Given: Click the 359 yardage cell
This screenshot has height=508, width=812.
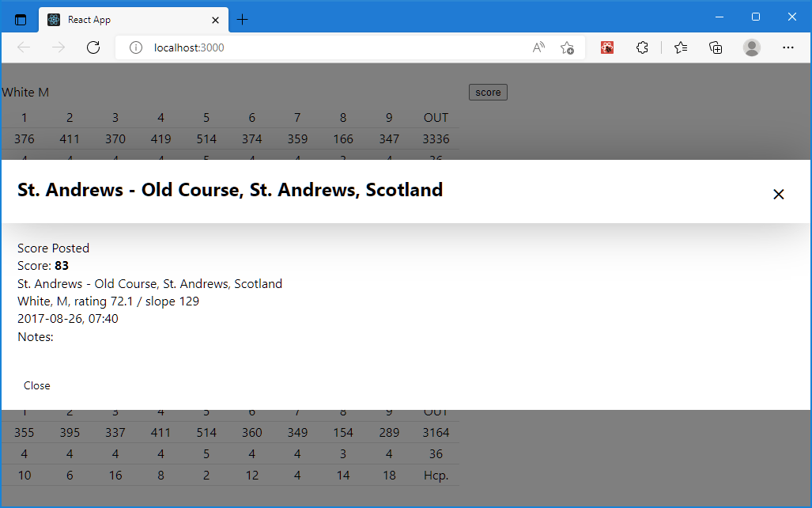Looking at the screenshot, I should [x=297, y=139].
